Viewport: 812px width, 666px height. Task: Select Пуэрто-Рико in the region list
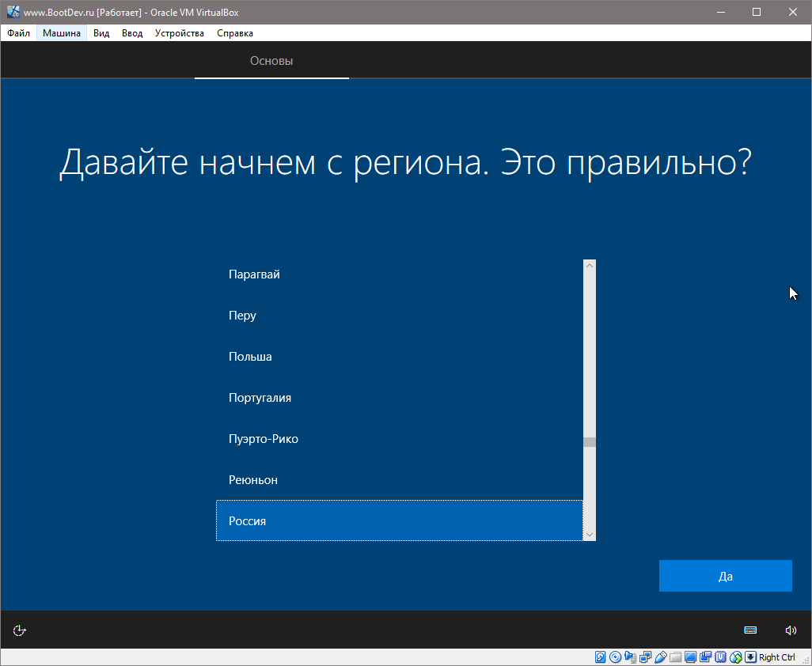399,439
